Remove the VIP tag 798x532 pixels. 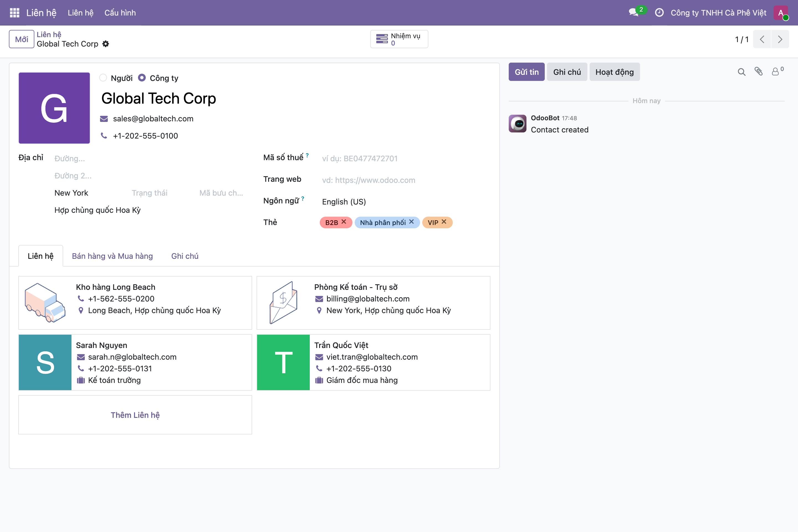[x=444, y=222]
